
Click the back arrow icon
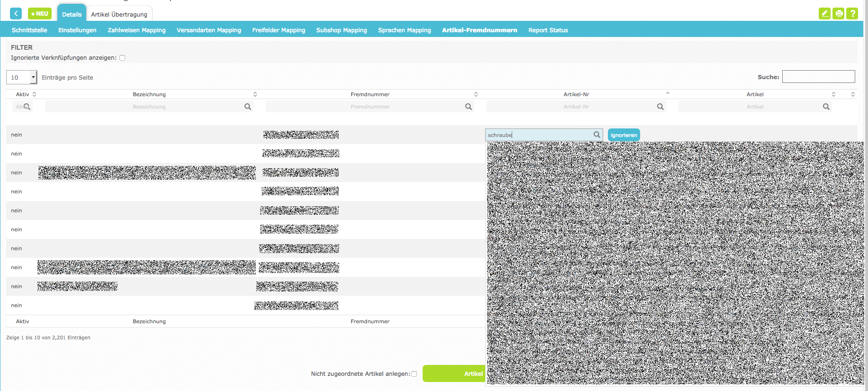click(x=16, y=14)
